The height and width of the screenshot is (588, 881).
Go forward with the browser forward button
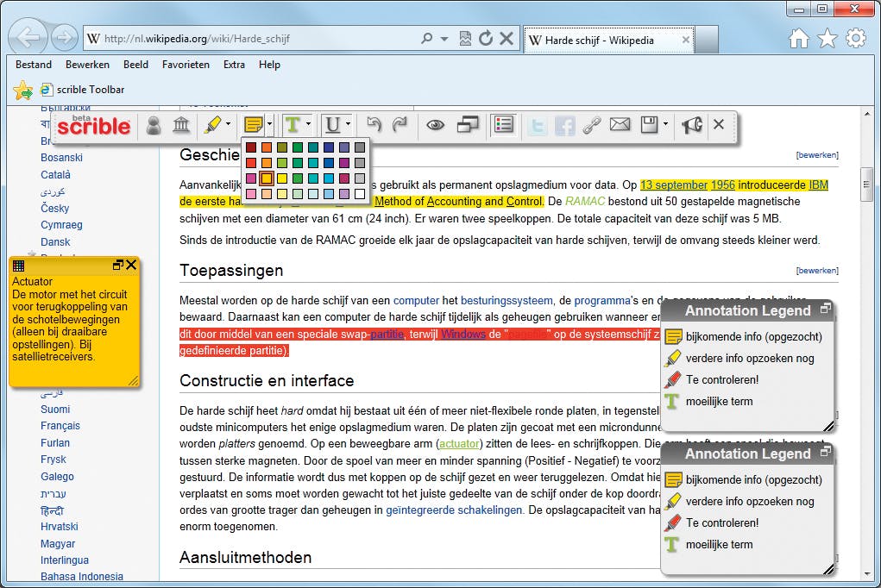[65, 38]
